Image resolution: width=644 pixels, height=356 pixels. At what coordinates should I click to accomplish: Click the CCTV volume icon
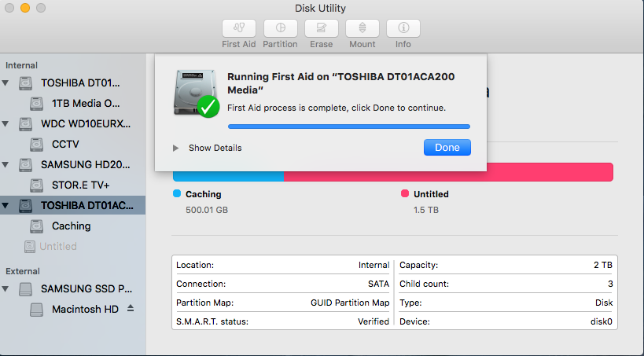[x=36, y=145]
